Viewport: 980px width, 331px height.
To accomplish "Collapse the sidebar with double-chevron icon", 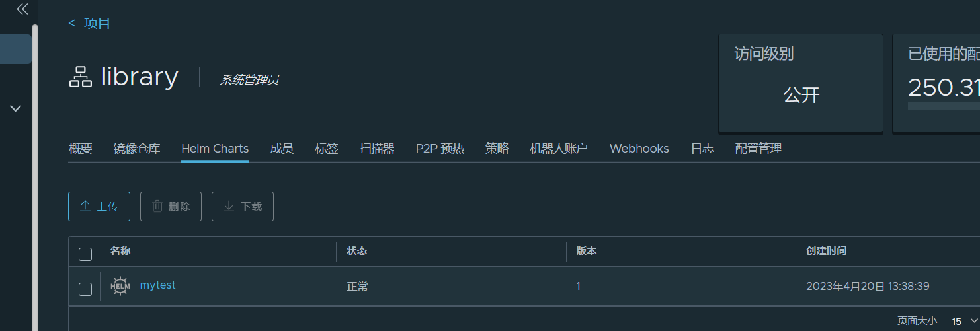I will point(22,9).
